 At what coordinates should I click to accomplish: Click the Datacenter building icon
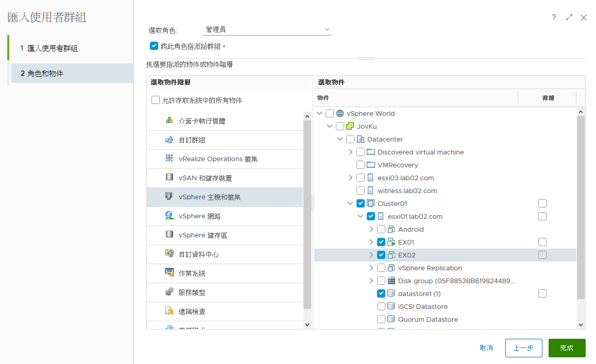click(x=361, y=139)
